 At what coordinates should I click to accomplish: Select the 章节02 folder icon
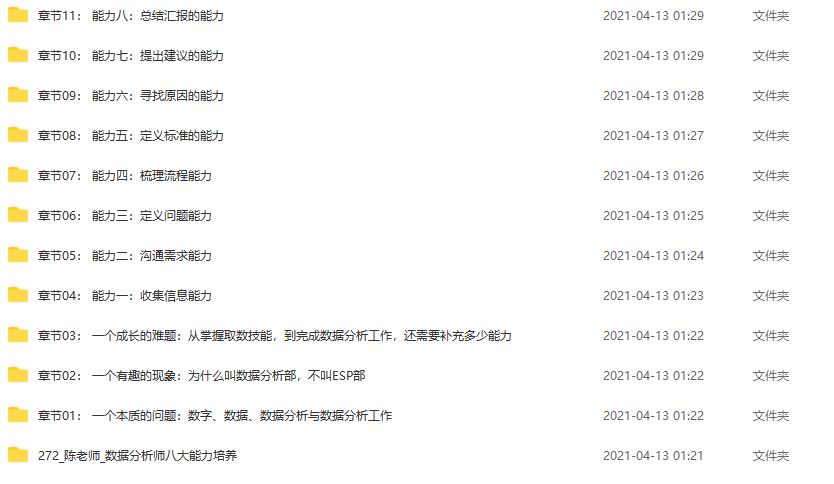[18, 375]
